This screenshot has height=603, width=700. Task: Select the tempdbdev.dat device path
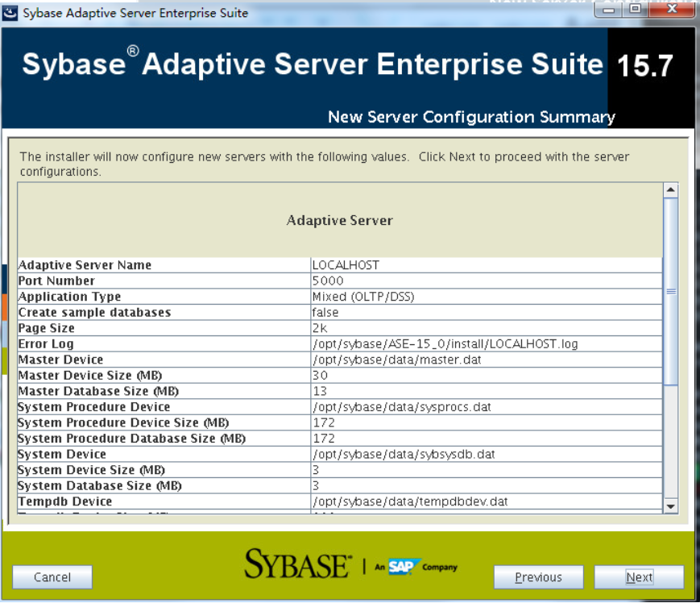tap(410, 501)
